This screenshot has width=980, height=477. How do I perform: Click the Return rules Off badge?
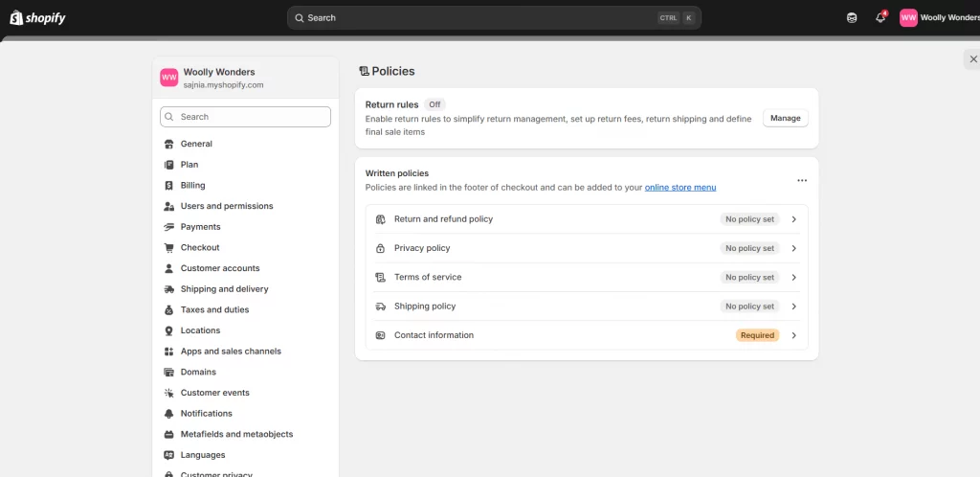pos(434,104)
